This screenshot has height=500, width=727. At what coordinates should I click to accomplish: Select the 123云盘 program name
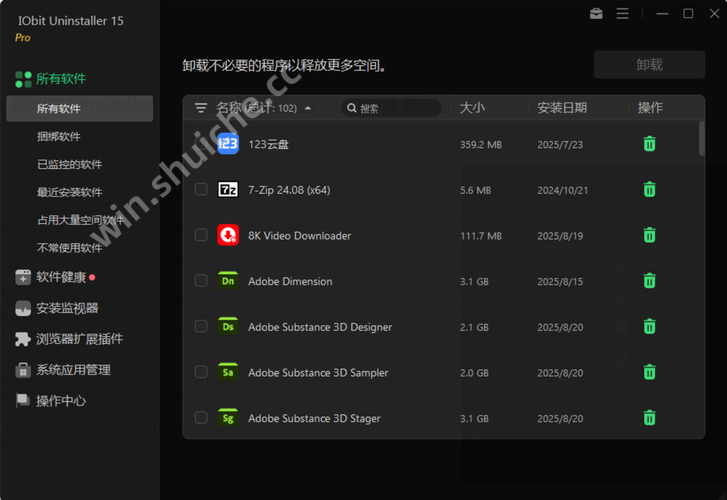click(x=268, y=144)
